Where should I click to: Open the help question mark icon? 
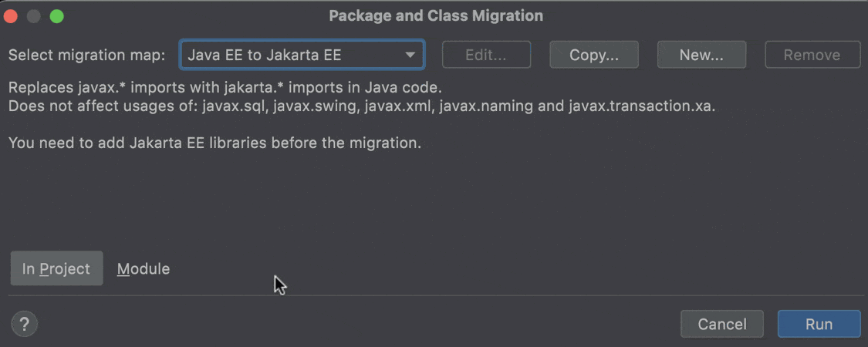(25, 324)
